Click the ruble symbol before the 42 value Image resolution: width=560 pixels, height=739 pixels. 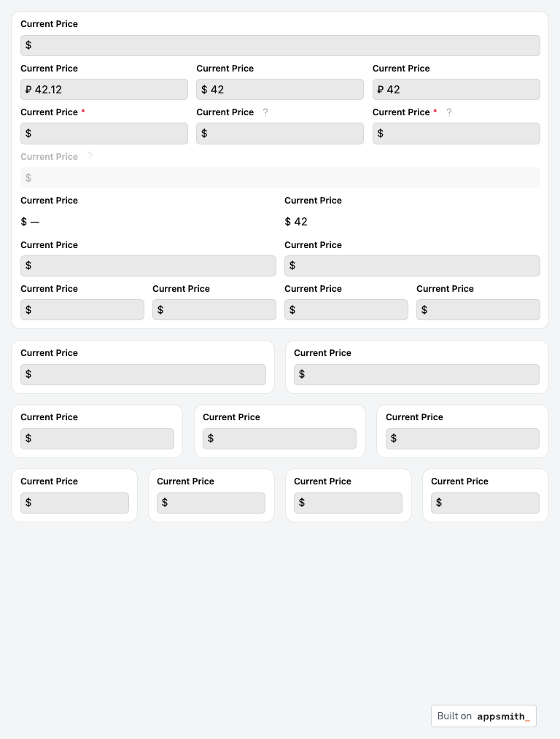pyautogui.click(x=381, y=90)
